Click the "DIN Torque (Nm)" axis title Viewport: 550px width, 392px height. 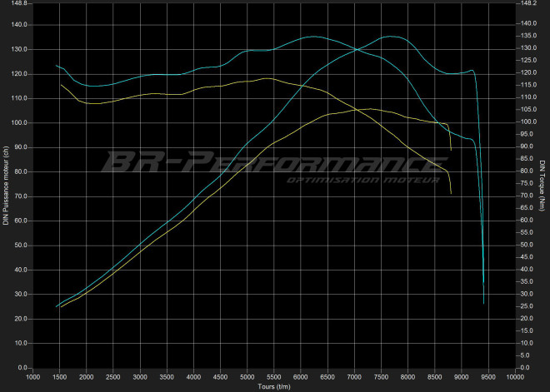pyautogui.click(x=542, y=185)
